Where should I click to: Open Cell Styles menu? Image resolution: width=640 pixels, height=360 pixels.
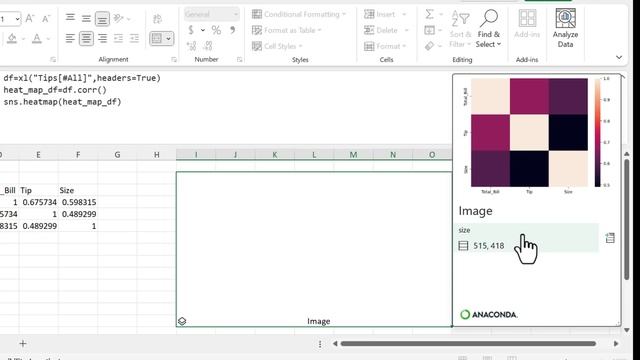pos(277,46)
